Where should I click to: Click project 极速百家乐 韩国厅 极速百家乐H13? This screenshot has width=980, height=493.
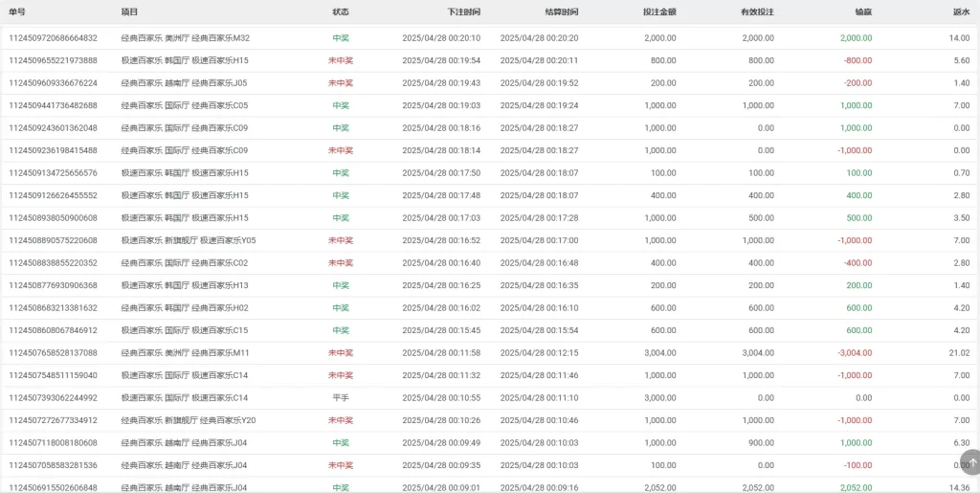185,285
